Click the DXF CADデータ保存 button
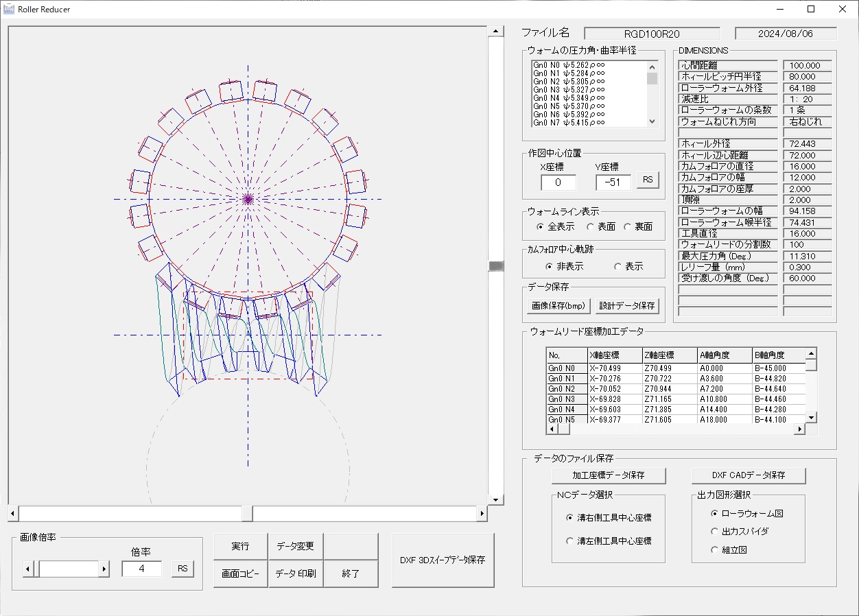 tap(748, 475)
